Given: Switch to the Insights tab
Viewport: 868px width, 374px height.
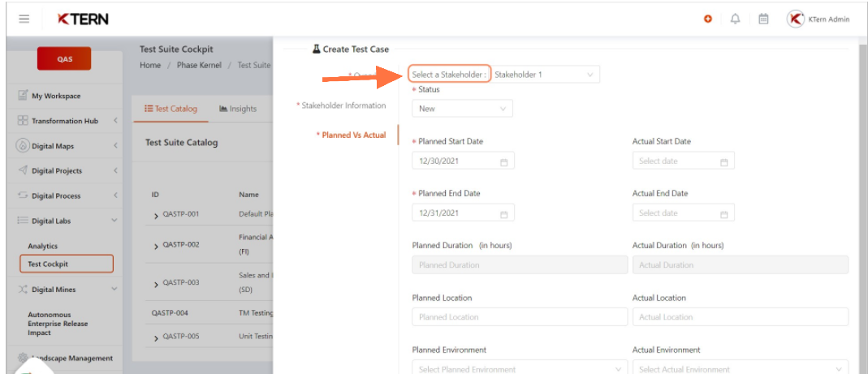Looking at the screenshot, I should [x=238, y=109].
